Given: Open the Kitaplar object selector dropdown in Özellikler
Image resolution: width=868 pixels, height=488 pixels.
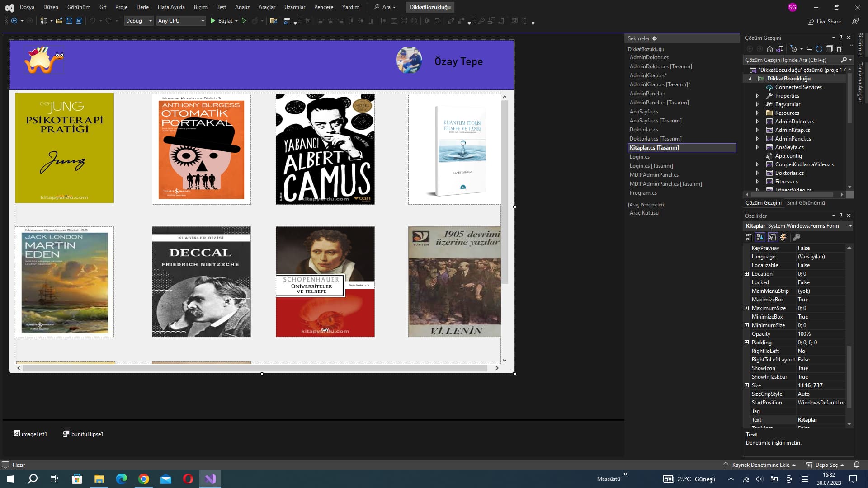Looking at the screenshot, I should point(850,226).
